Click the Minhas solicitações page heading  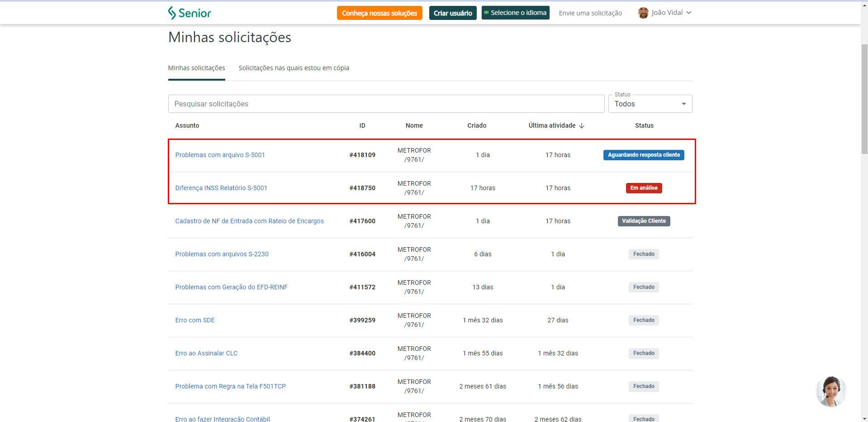point(230,38)
